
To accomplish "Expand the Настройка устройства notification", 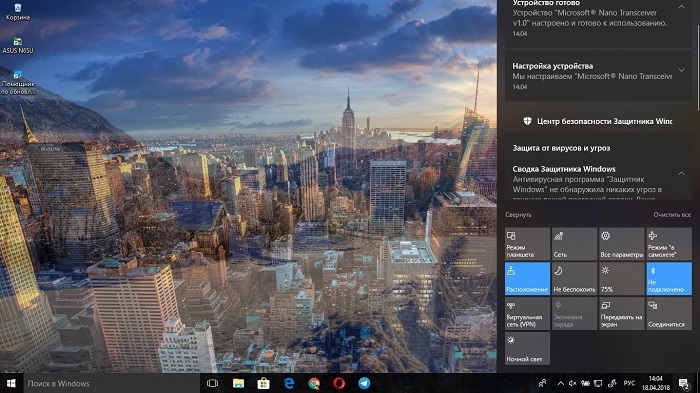I will tap(681, 70).
